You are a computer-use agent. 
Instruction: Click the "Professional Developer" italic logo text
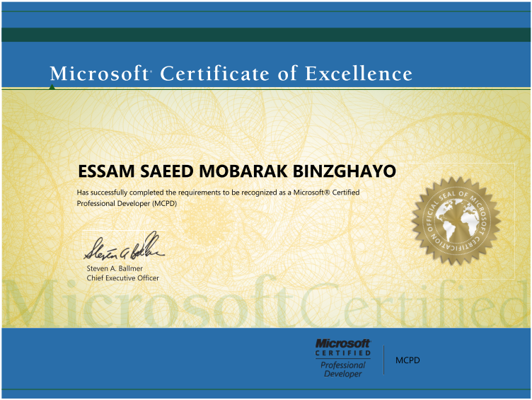(x=343, y=370)
